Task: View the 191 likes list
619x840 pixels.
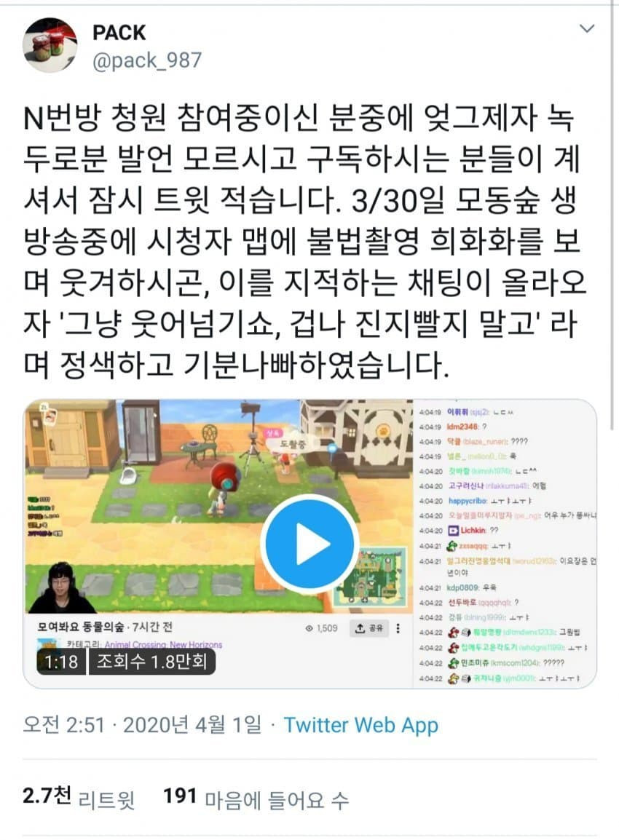Action: click(256, 799)
